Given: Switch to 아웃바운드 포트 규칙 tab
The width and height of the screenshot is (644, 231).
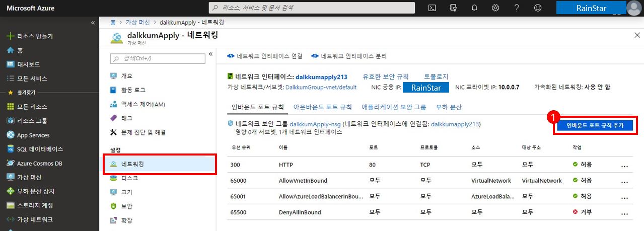Looking at the screenshot, I should click(x=323, y=107).
